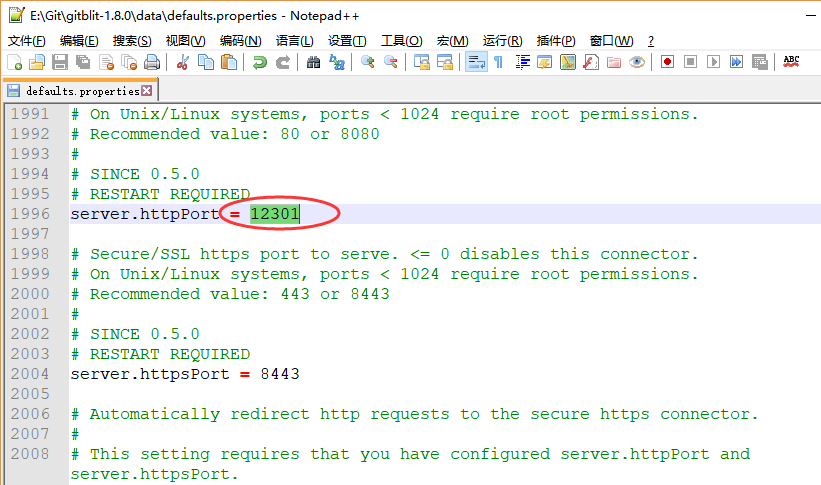Open Find with the binoculars icon
Image resolution: width=821 pixels, height=485 pixels.
point(313,62)
